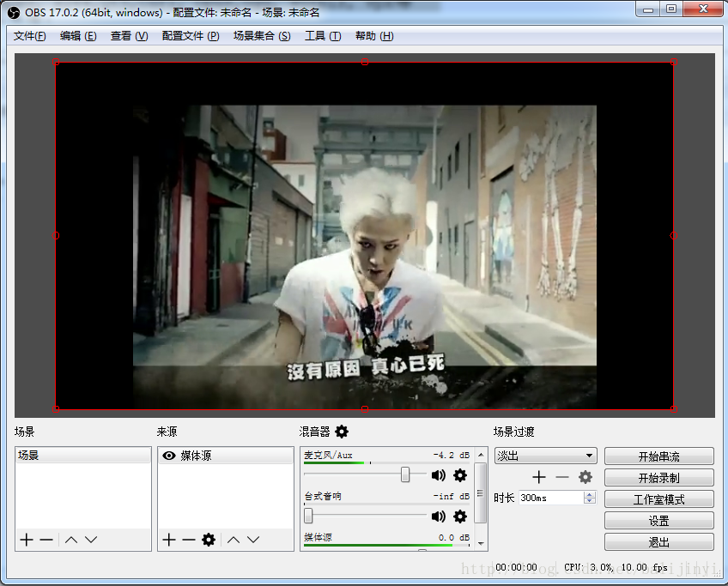Click the video preview canvas
The height and width of the screenshot is (586, 728).
(365, 235)
